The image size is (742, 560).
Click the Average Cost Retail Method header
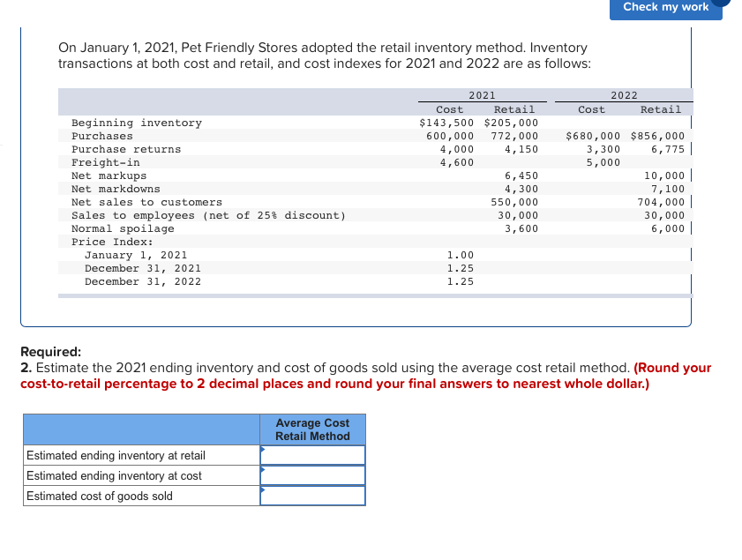coord(313,429)
